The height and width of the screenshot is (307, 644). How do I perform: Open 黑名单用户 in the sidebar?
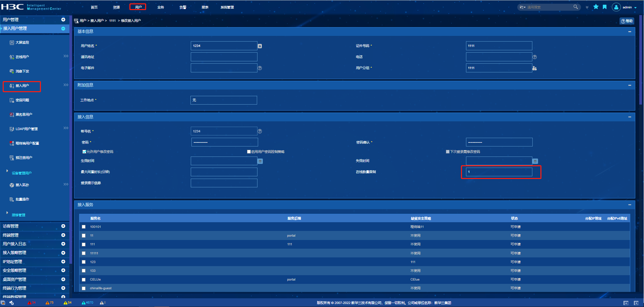pyautogui.click(x=24, y=115)
